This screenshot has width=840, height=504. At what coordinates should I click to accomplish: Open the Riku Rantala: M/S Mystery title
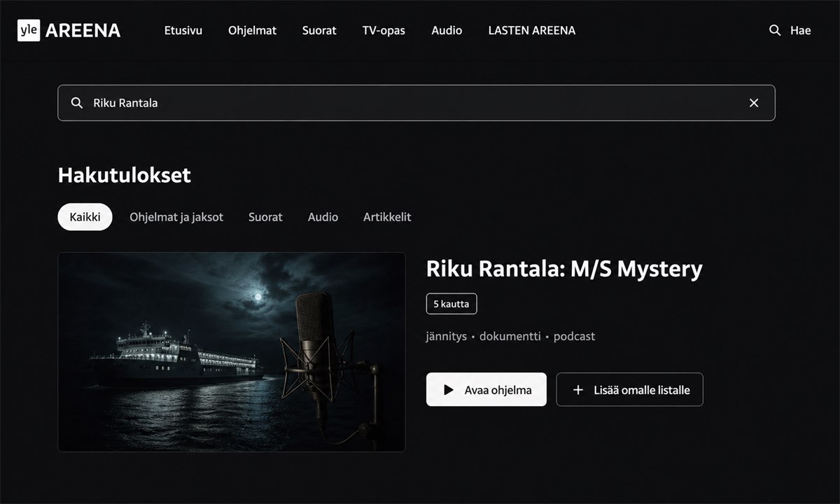(564, 269)
